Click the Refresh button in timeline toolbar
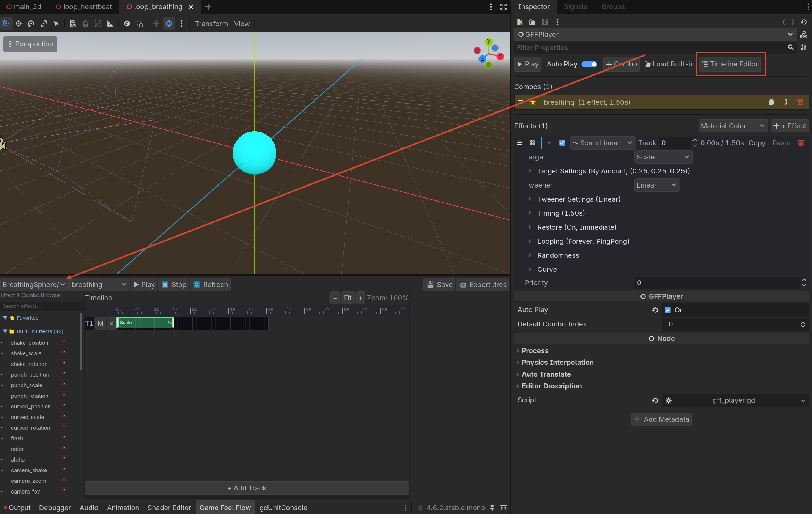The width and height of the screenshot is (812, 514). pos(211,285)
